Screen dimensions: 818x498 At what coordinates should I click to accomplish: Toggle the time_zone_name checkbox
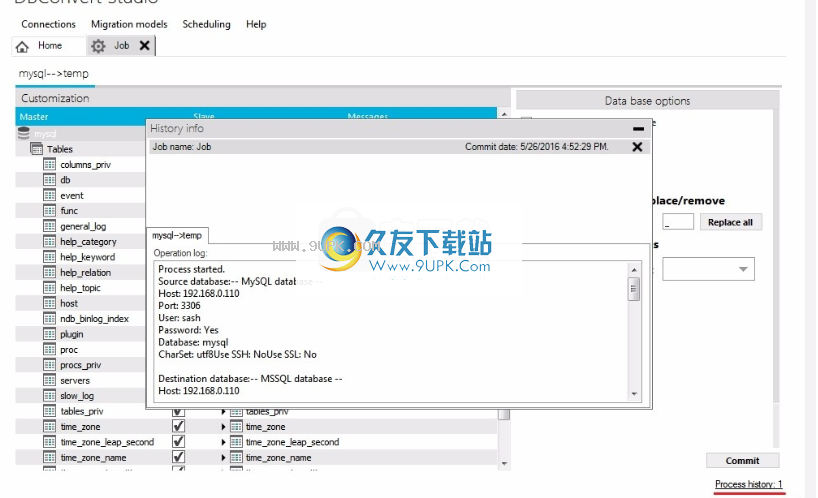178,457
